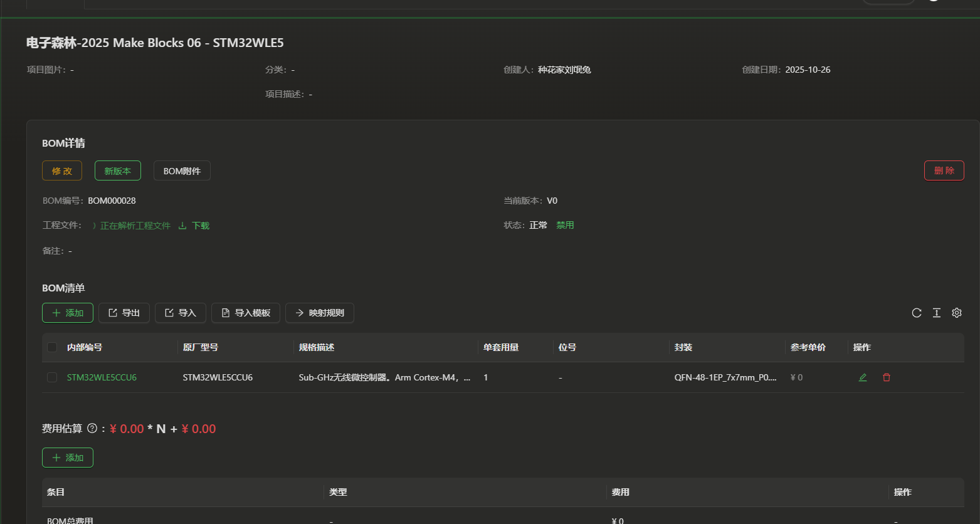
Task: Click the 导出 export button
Action: click(124, 313)
